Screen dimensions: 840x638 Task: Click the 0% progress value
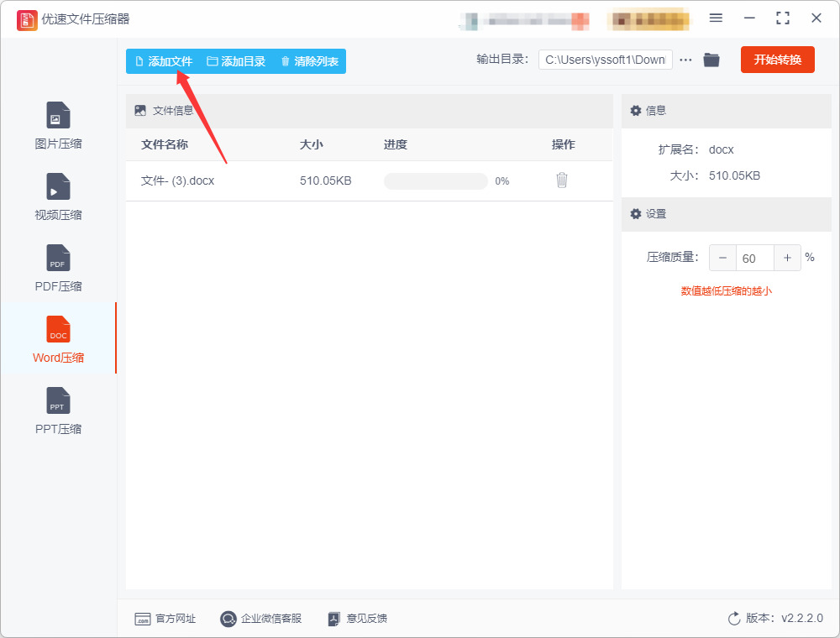502,181
